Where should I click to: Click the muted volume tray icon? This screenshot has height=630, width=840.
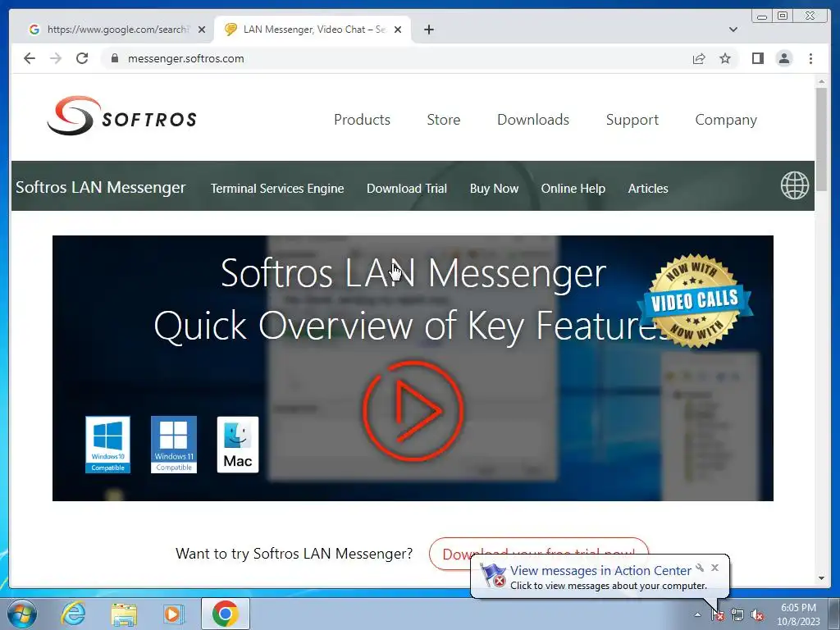click(757, 614)
